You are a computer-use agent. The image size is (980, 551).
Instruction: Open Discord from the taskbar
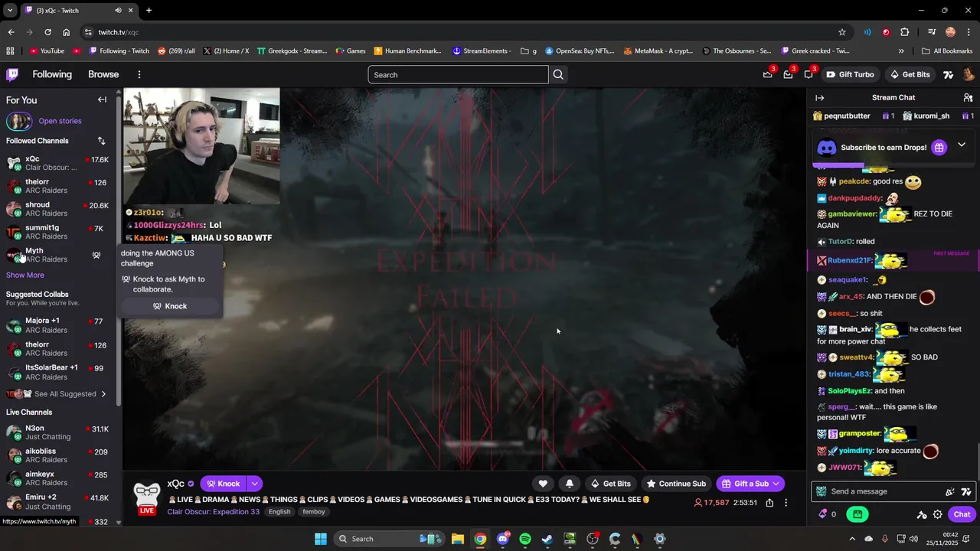coord(503,539)
